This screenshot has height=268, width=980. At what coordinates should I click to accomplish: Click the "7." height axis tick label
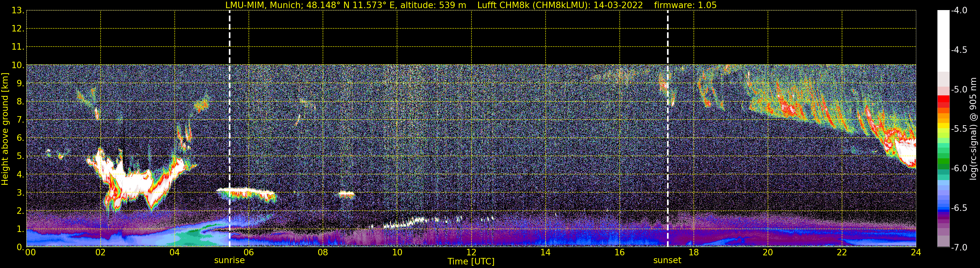point(20,120)
